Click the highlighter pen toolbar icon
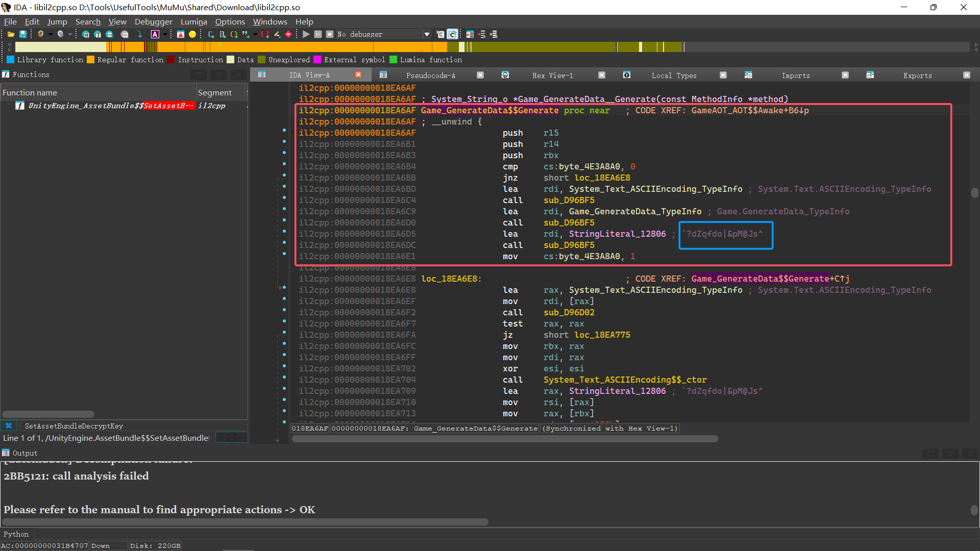This screenshot has width=980, height=551. click(x=277, y=34)
